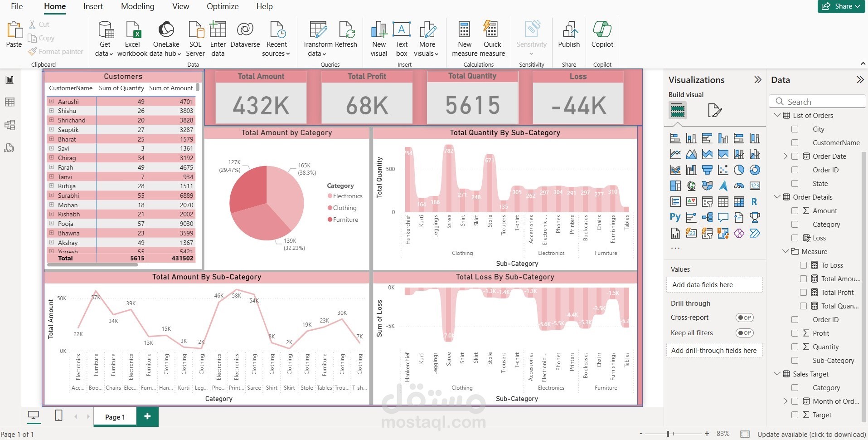Switch to Table view in sidebar
This screenshot has width=868, height=440.
pos(10,102)
